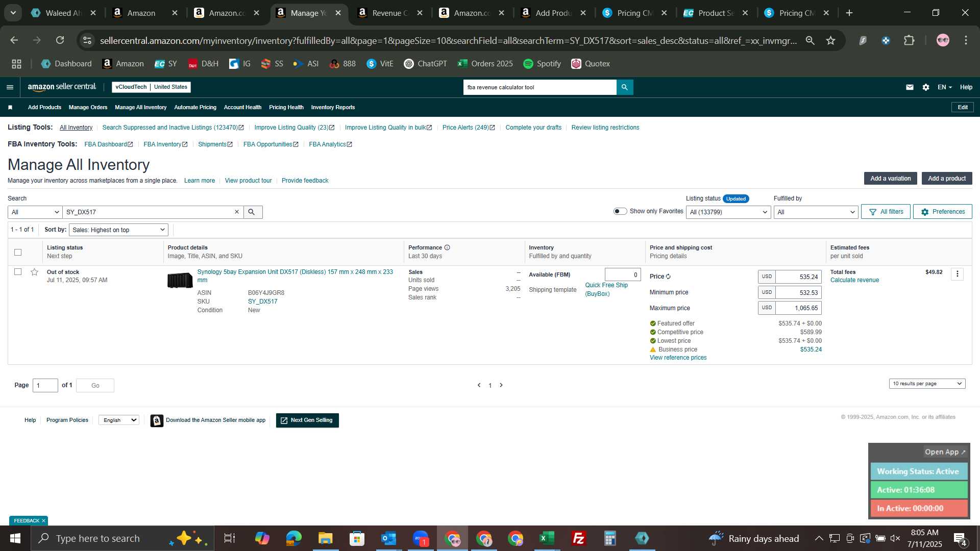The height and width of the screenshot is (551, 980).
Task: Click the Maximum price field 1,065.65
Action: (x=798, y=308)
